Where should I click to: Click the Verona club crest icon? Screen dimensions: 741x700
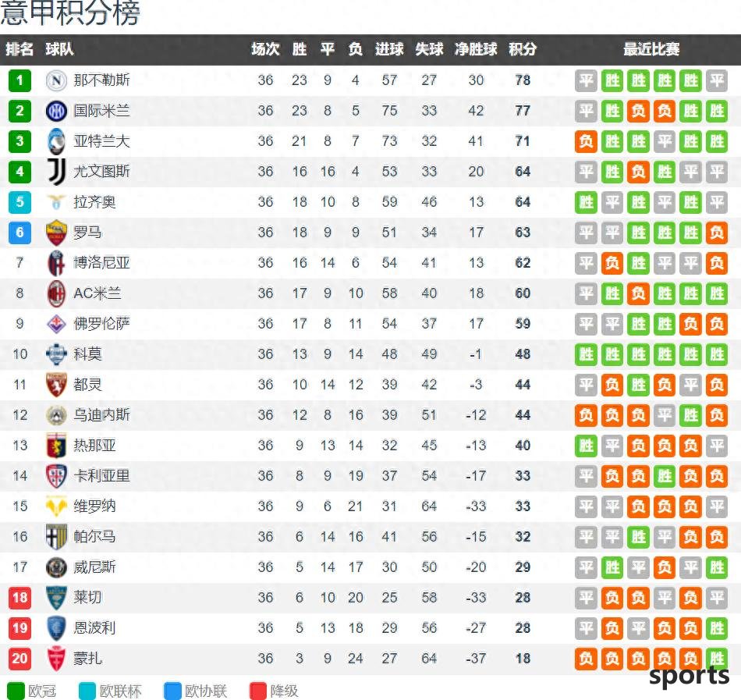tap(56, 506)
